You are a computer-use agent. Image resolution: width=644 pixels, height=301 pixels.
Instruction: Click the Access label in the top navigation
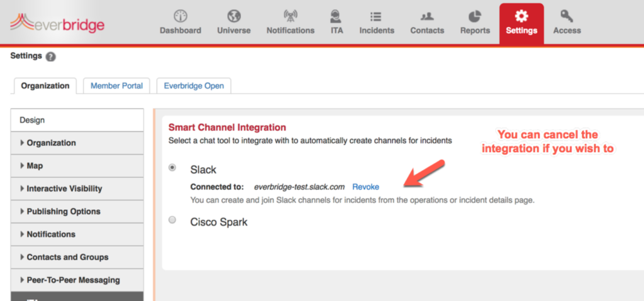(x=567, y=30)
